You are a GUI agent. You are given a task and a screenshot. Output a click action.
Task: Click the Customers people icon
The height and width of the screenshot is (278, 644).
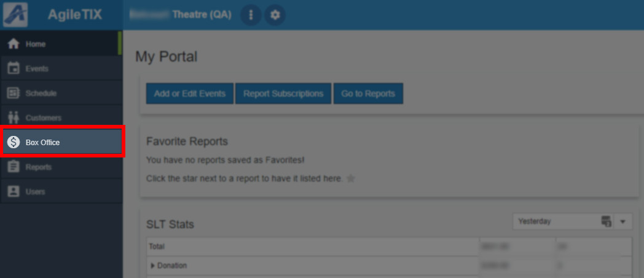(x=14, y=118)
